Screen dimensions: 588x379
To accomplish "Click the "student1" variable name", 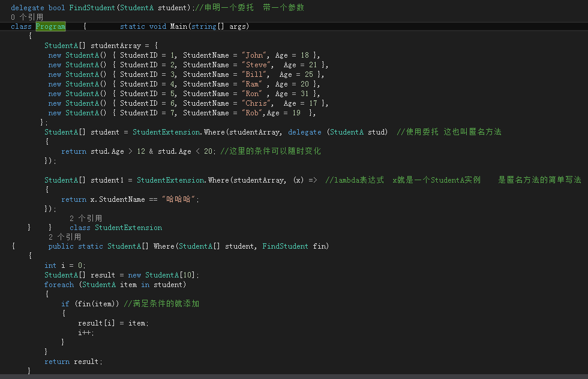I will point(107,180).
